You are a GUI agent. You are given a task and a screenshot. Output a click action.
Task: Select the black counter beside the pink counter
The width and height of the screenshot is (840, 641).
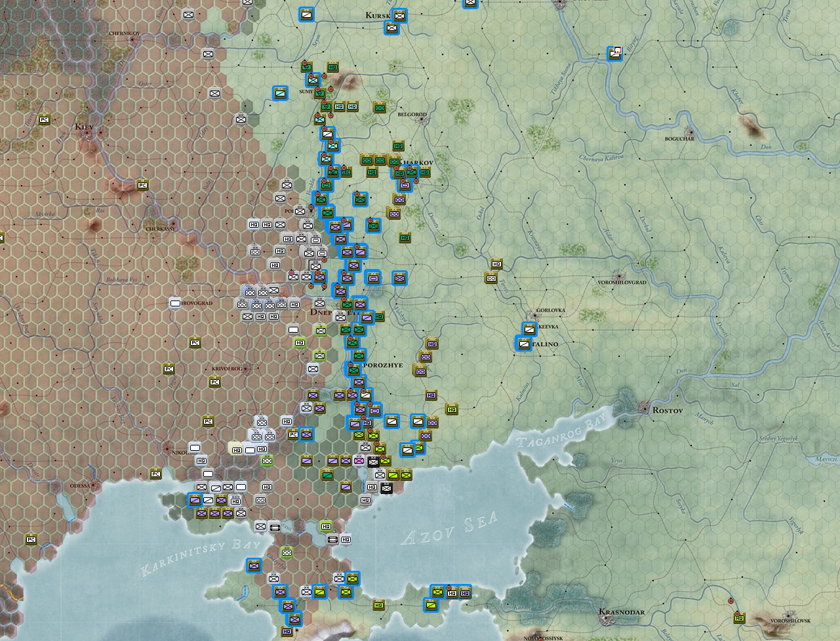coord(373,461)
